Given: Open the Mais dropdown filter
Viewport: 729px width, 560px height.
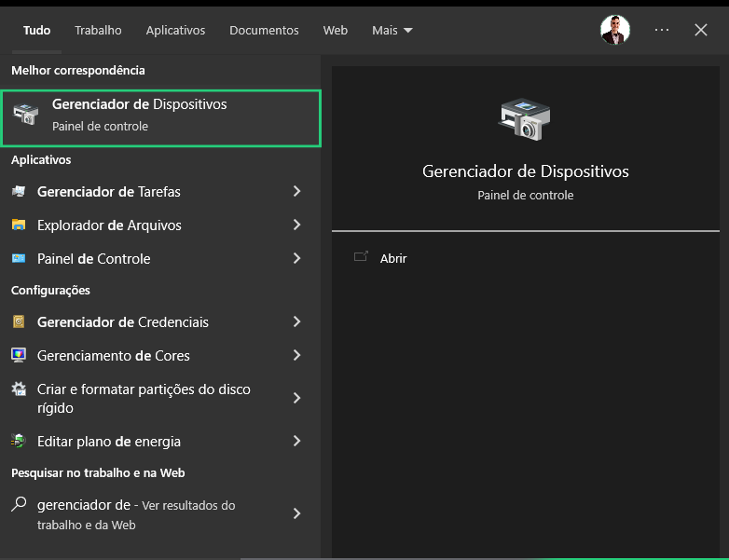Looking at the screenshot, I should (392, 30).
